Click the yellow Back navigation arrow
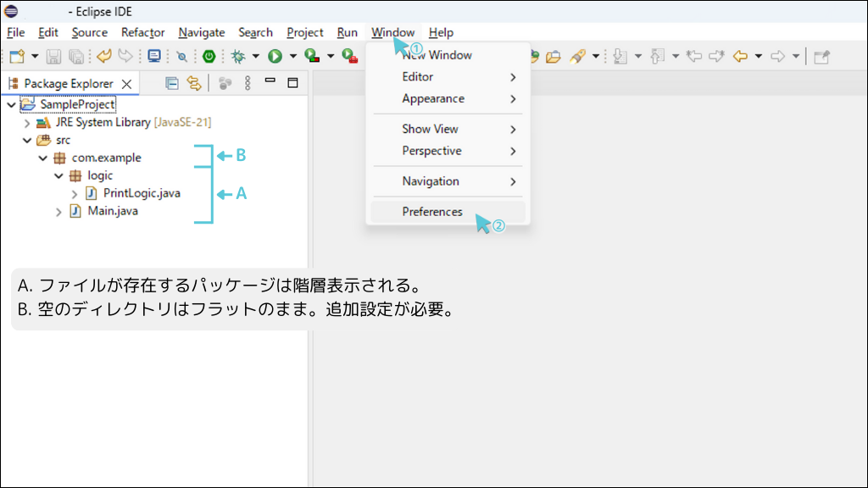Image resolution: width=868 pixels, height=488 pixels. tap(740, 57)
